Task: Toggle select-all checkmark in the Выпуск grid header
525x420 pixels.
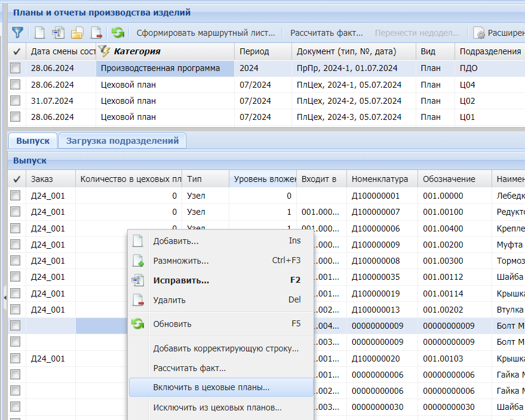Action: (16, 179)
